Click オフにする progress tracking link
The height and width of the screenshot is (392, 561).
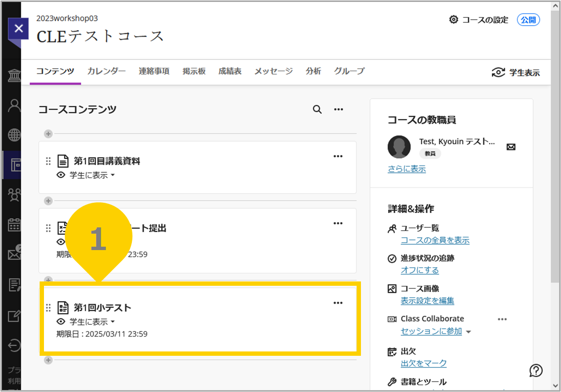pyautogui.click(x=420, y=270)
